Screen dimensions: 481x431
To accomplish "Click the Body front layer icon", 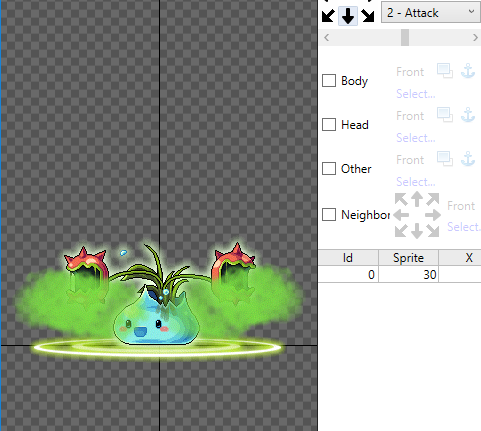I will point(445,71).
